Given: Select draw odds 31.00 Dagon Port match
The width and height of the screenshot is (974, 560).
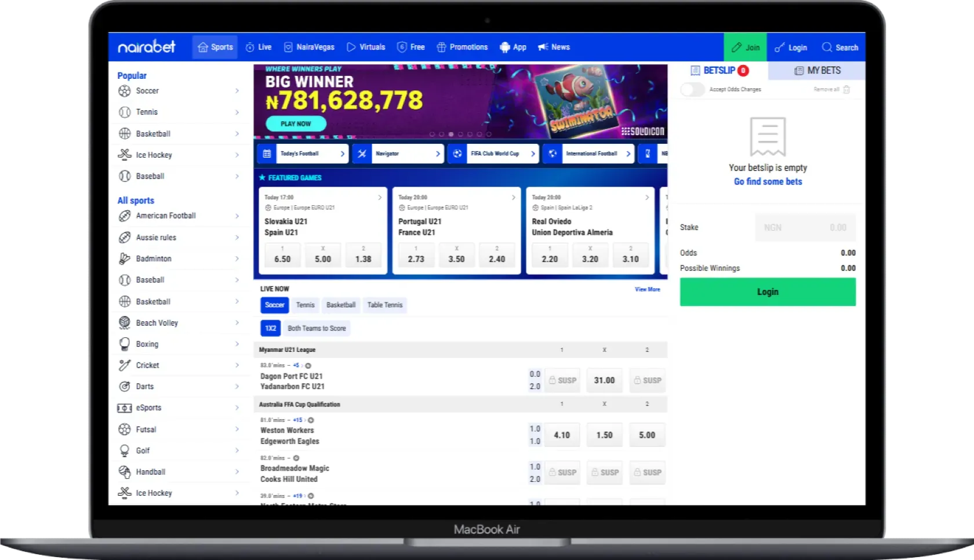Looking at the screenshot, I should pos(604,380).
